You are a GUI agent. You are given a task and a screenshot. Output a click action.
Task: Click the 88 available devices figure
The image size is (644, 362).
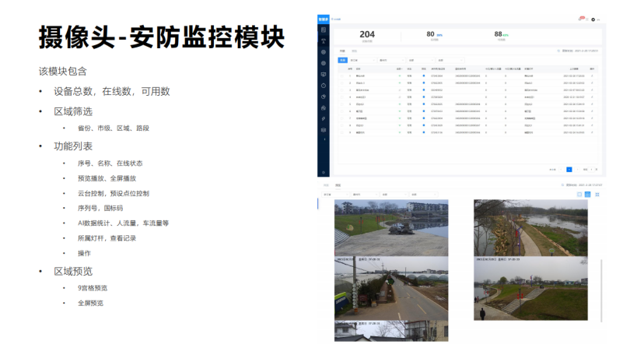[499, 34]
